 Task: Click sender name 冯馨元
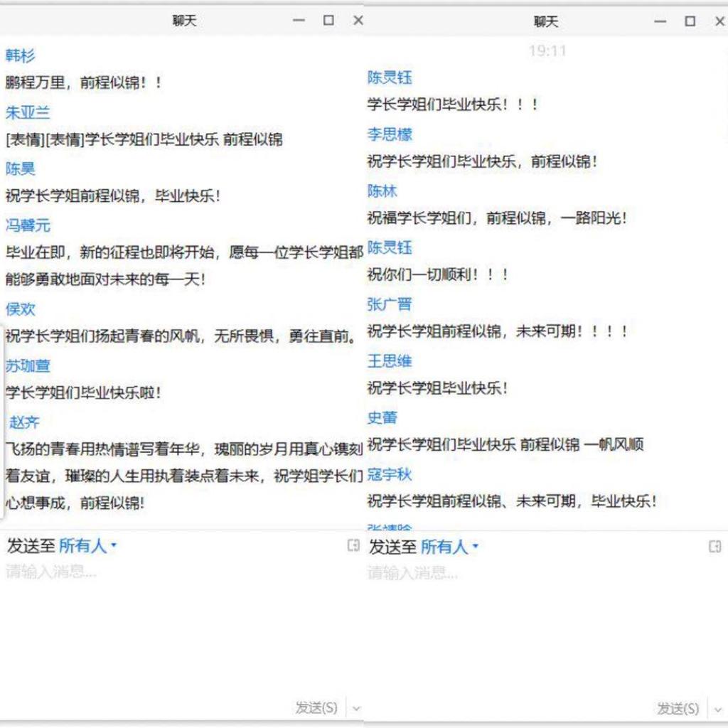(x=28, y=225)
